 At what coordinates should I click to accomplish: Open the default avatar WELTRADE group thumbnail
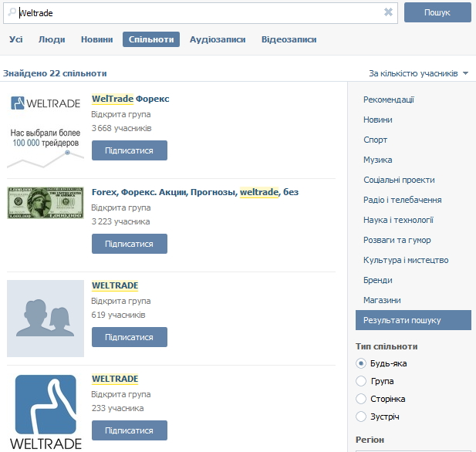[x=46, y=319]
